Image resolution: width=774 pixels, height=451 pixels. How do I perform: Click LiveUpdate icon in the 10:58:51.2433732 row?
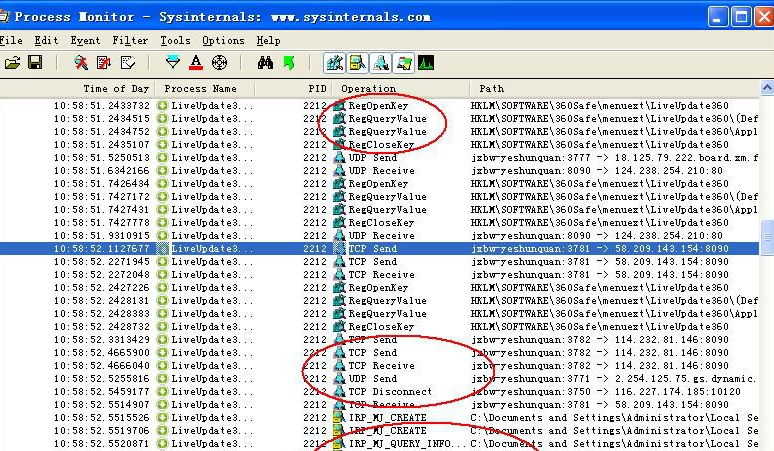[162, 106]
